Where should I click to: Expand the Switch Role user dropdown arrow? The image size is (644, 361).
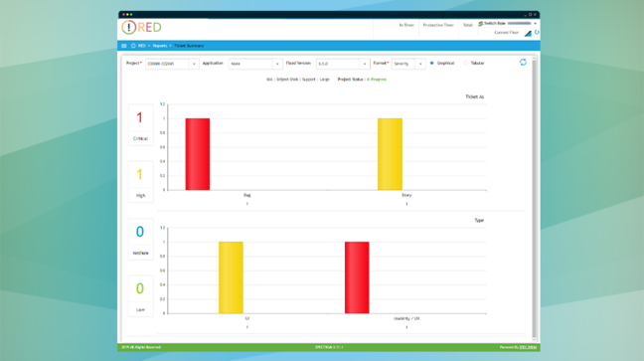[535, 24]
